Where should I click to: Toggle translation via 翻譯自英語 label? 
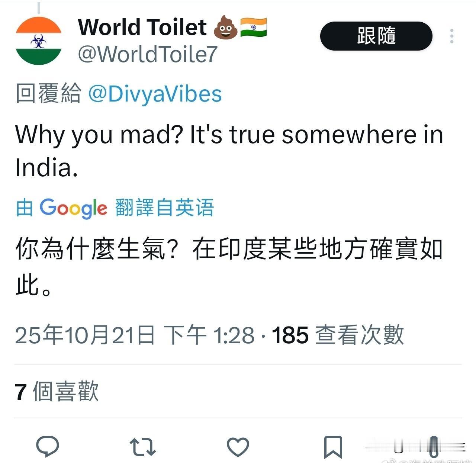164,208
